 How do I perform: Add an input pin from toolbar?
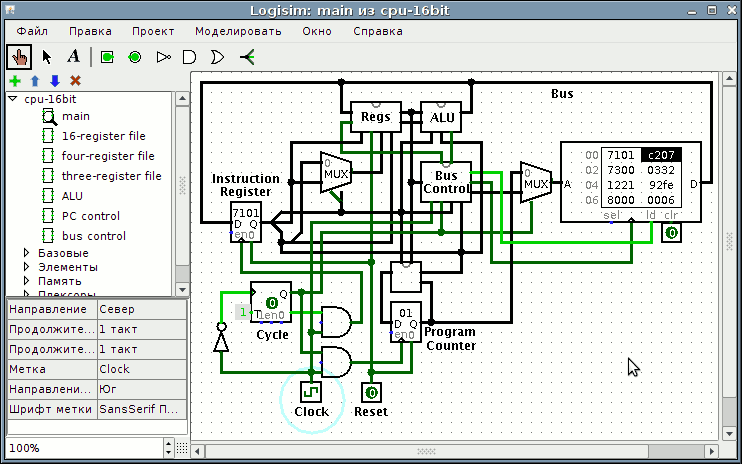(x=107, y=57)
